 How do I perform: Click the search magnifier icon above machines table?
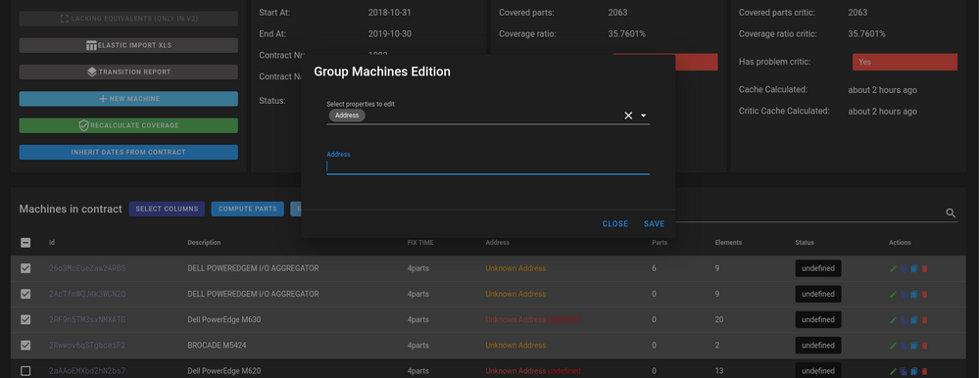click(x=951, y=213)
